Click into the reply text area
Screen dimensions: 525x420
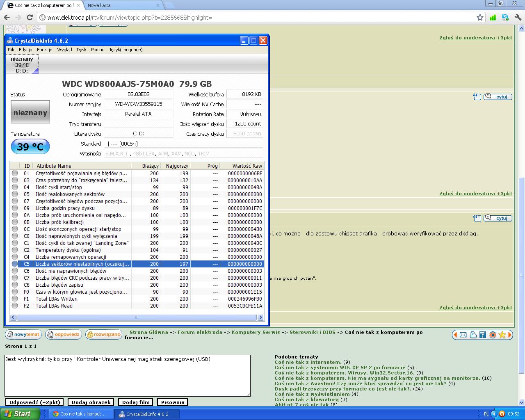click(x=128, y=376)
